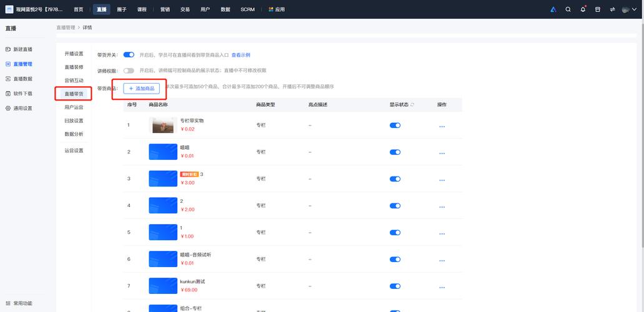Viewport: 644px width, 312px height.
Task: Toggle display status for 嘻嘻-音频试听
Action: tap(395, 260)
